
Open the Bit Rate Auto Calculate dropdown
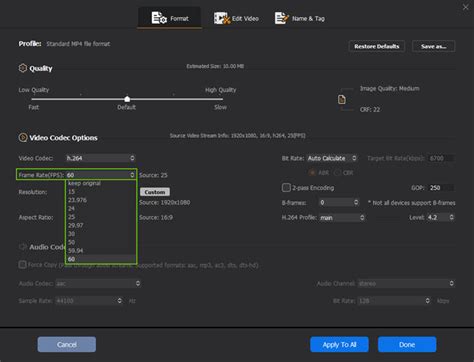[x=332, y=158]
